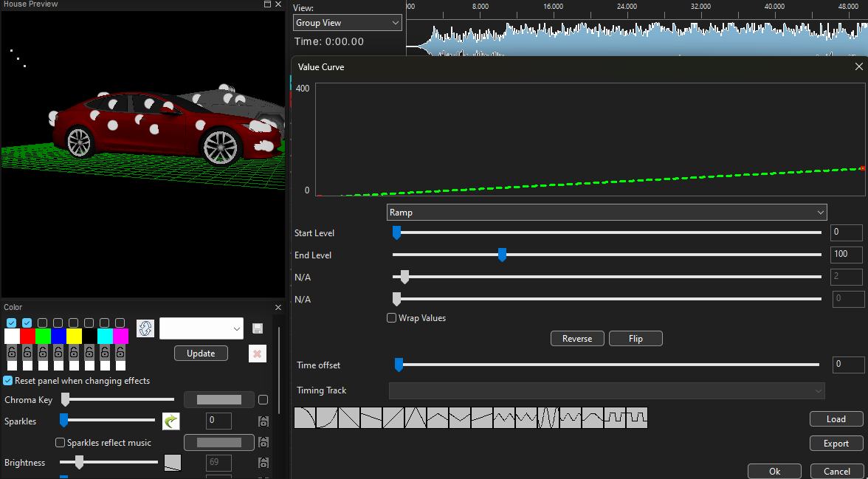Click the green arrow Sparkles value curve icon
868x479 pixels.
click(x=171, y=421)
